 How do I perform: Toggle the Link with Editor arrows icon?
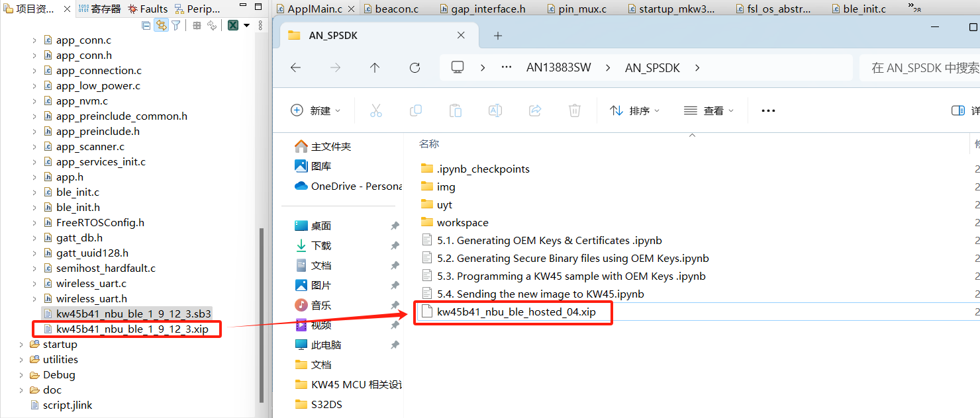click(161, 25)
